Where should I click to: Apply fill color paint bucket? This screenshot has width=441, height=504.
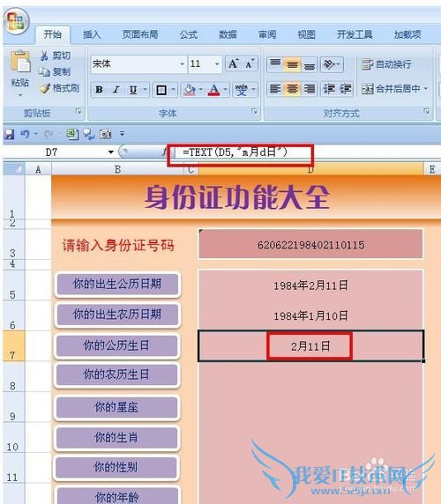pyautogui.click(x=189, y=90)
